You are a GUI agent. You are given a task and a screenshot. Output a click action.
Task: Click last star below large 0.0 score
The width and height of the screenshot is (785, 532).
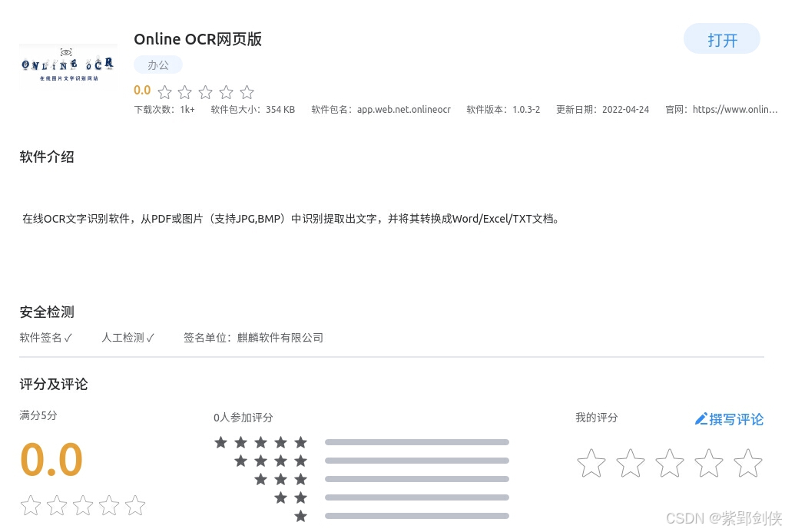click(x=135, y=505)
